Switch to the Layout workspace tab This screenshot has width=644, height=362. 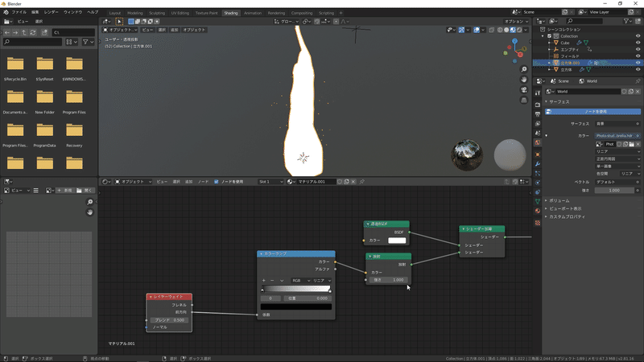115,13
